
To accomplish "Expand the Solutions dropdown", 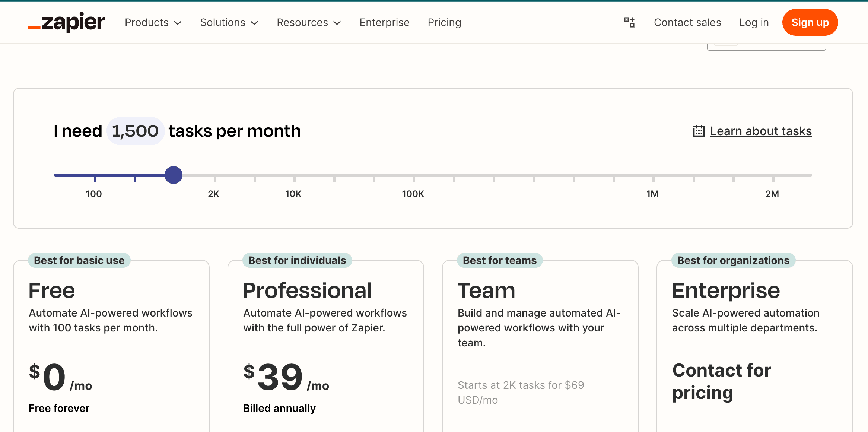I will tap(229, 22).
